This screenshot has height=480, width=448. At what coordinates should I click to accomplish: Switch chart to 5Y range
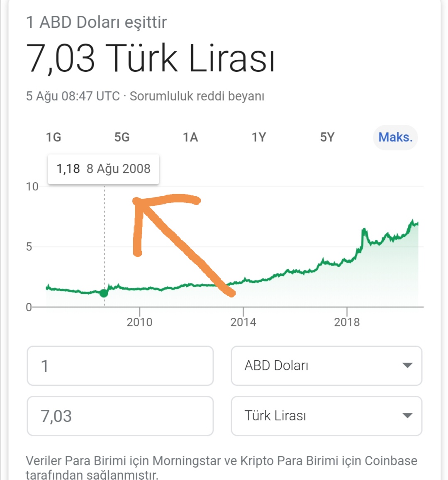[327, 137]
